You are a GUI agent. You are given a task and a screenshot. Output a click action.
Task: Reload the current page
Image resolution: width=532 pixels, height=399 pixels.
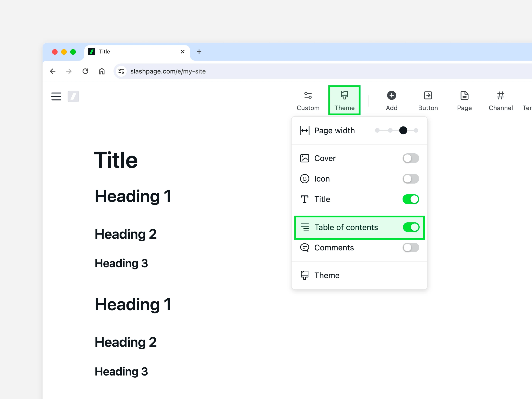85,71
